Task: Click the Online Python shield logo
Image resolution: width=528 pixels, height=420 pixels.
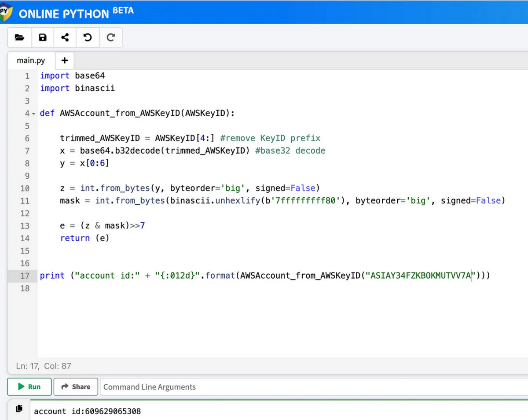Action: [6, 12]
